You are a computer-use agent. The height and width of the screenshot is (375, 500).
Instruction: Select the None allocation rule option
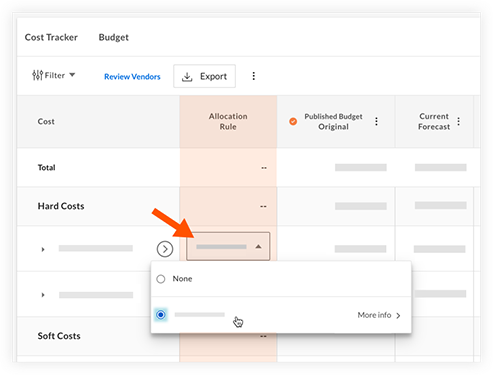(281, 279)
